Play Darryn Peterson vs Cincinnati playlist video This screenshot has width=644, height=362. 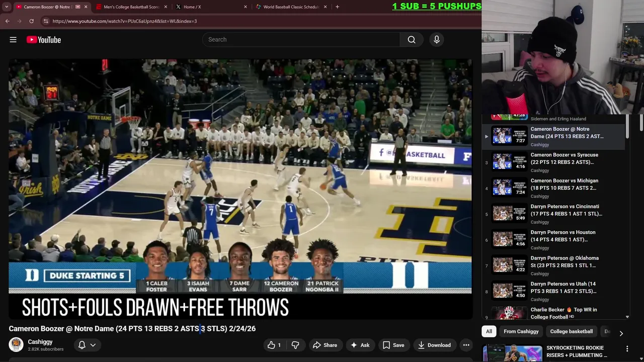coord(553,214)
